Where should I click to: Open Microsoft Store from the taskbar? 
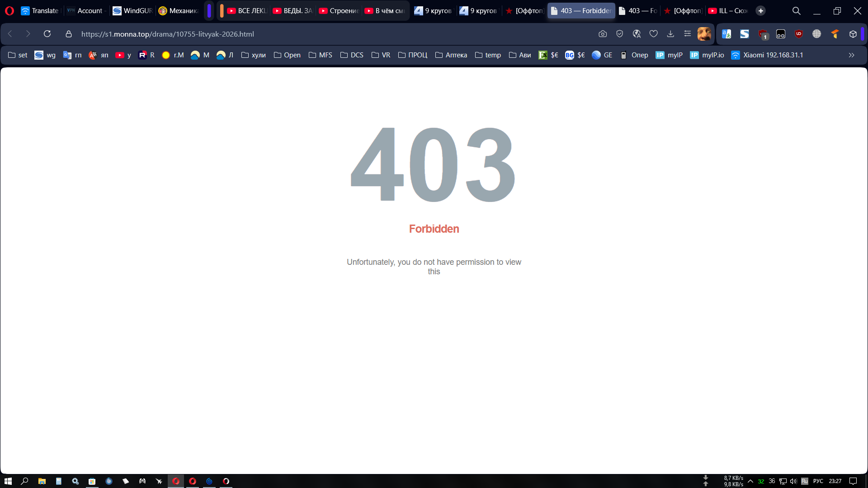click(x=92, y=481)
